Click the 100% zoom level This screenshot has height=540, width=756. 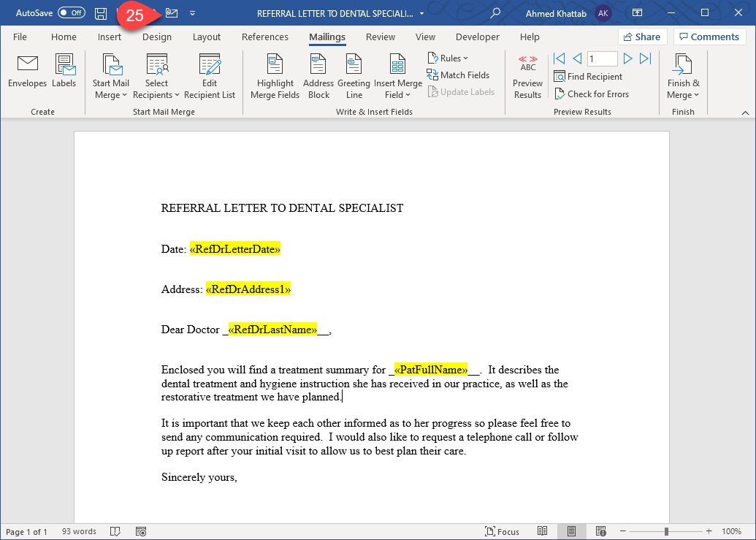tap(731, 531)
